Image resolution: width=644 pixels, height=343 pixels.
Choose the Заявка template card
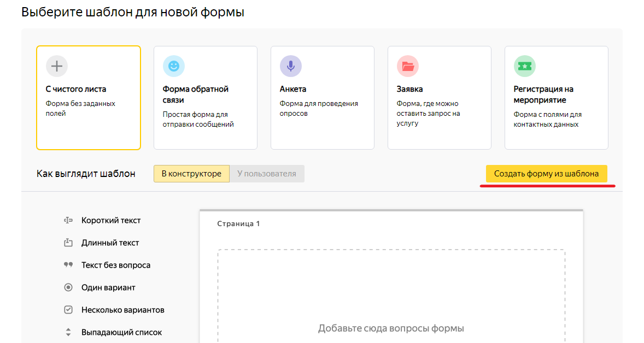(440, 98)
